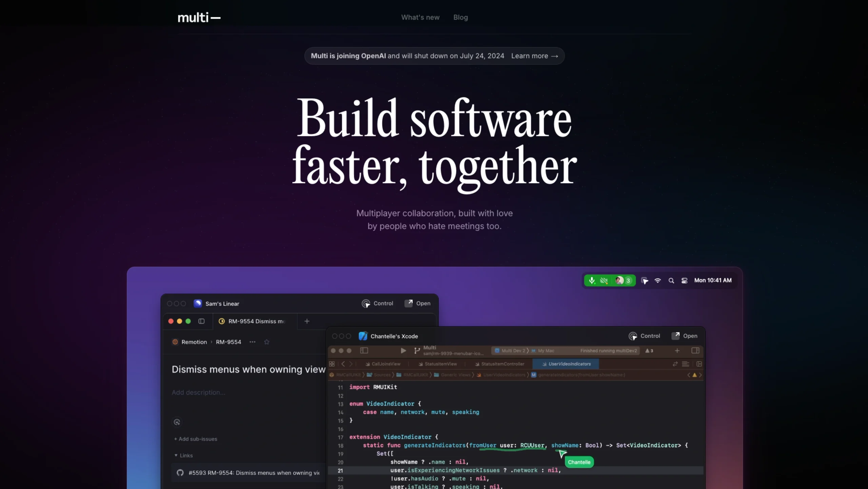Viewport: 868px width, 489px height.
Task: Open the UserVideoIndicators file breadcrumb
Action: (501, 375)
